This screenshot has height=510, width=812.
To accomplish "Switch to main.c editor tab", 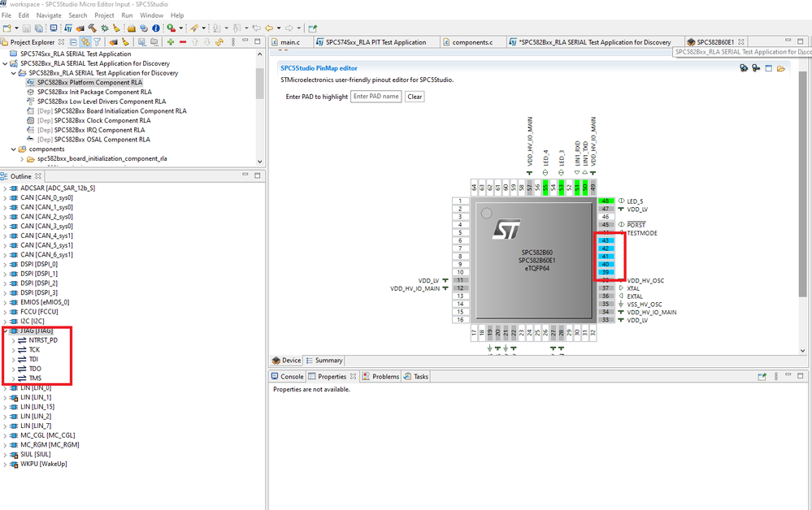I will tap(290, 42).
